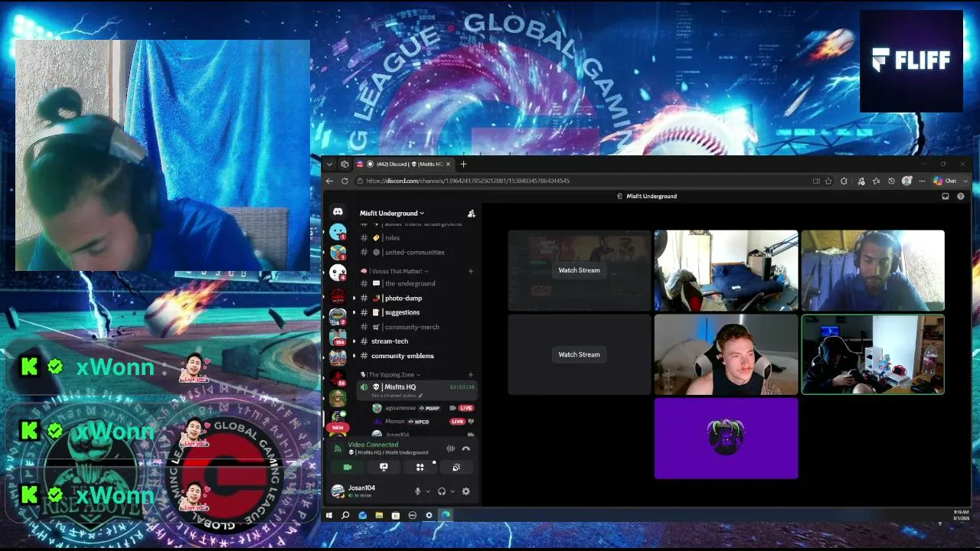Open the Misfit Underground server menu
This screenshot has width=980, height=551.
[391, 214]
